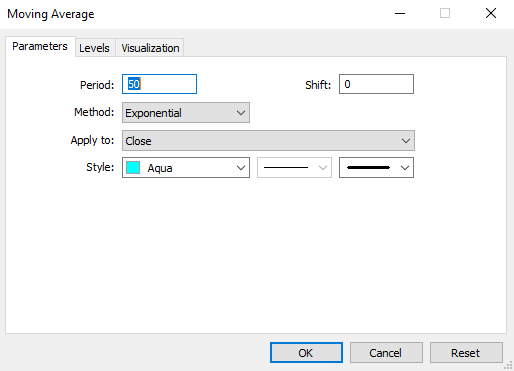This screenshot has width=514, height=371.
Task: Confirm with the OK button
Action: (306, 353)
